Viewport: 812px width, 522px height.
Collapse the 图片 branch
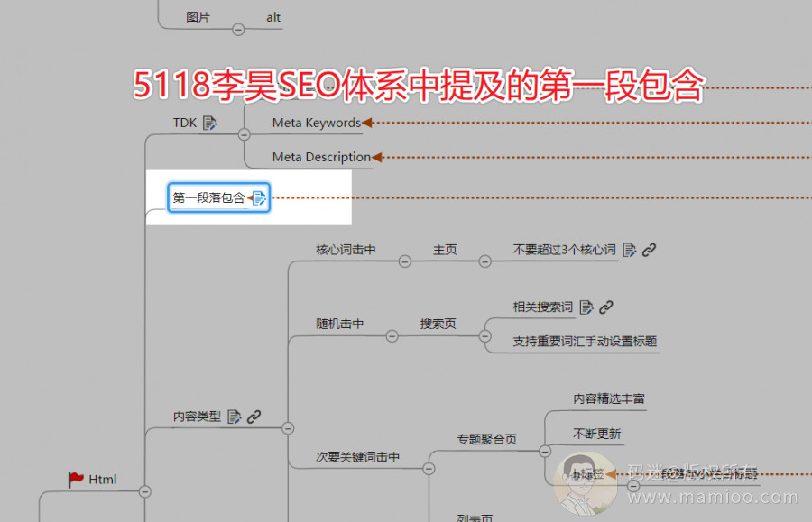238,29
